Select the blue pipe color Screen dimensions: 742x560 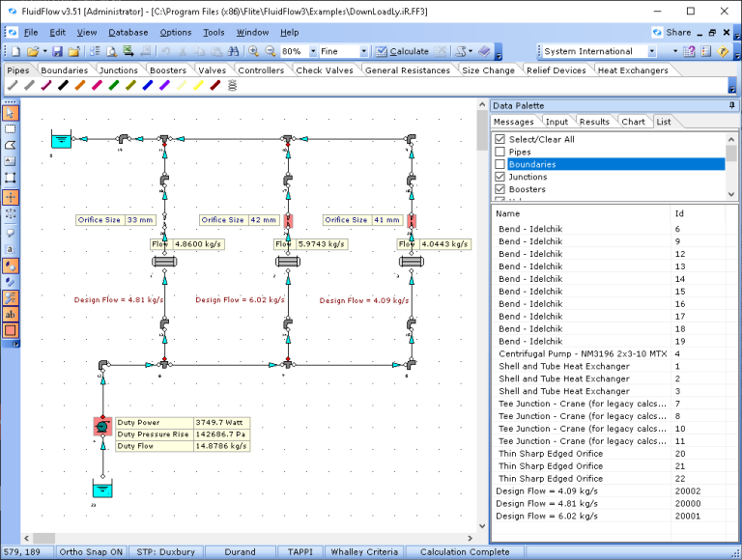[148, 86]
